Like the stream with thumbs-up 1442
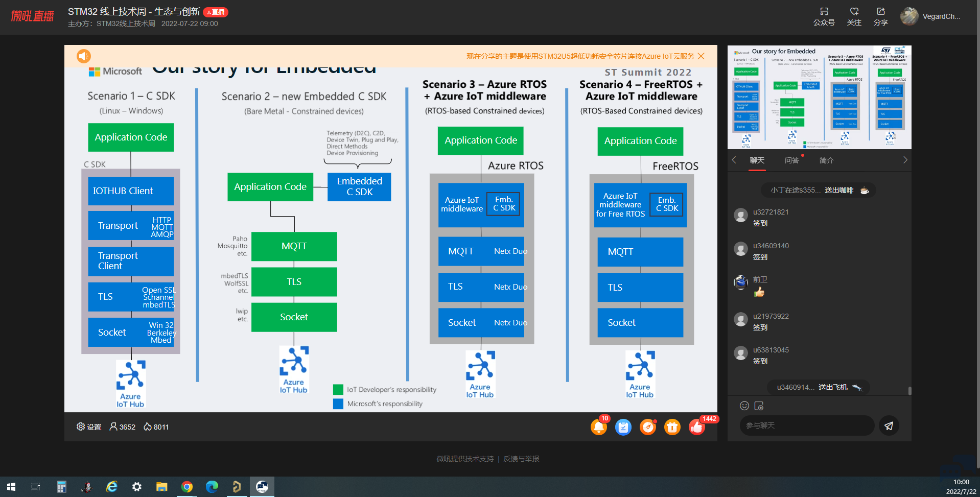Screen dimensions: 980x497 [697, 427]
